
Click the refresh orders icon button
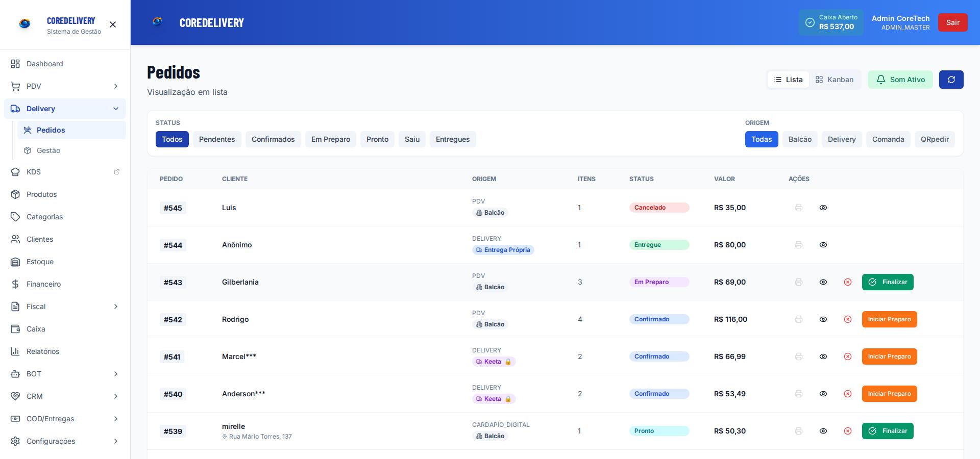coord(951,80)
